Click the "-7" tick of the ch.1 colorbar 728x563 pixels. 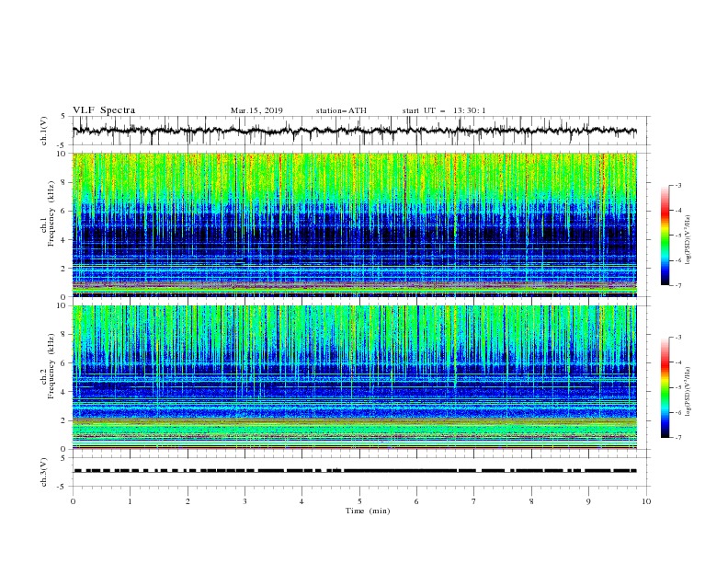(677, 285)
